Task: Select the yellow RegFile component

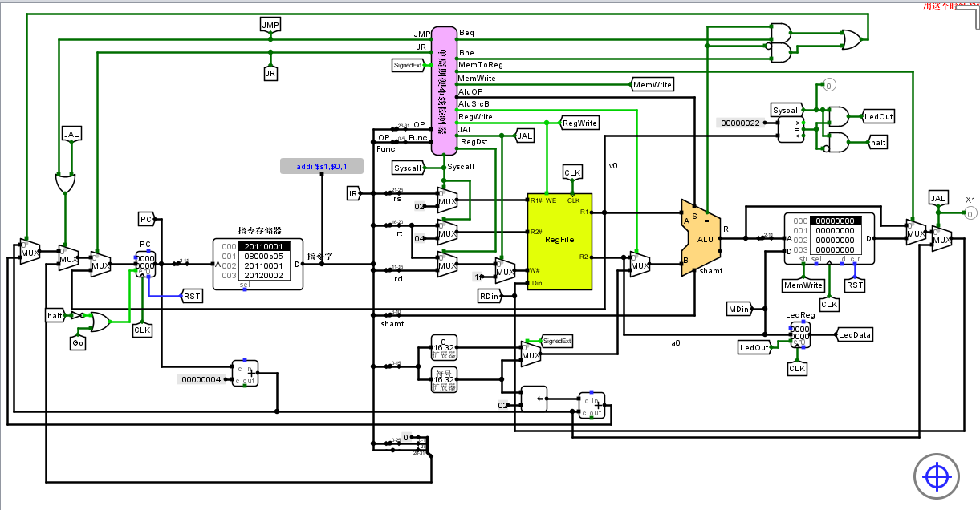Action: click(x=559, y=241)
